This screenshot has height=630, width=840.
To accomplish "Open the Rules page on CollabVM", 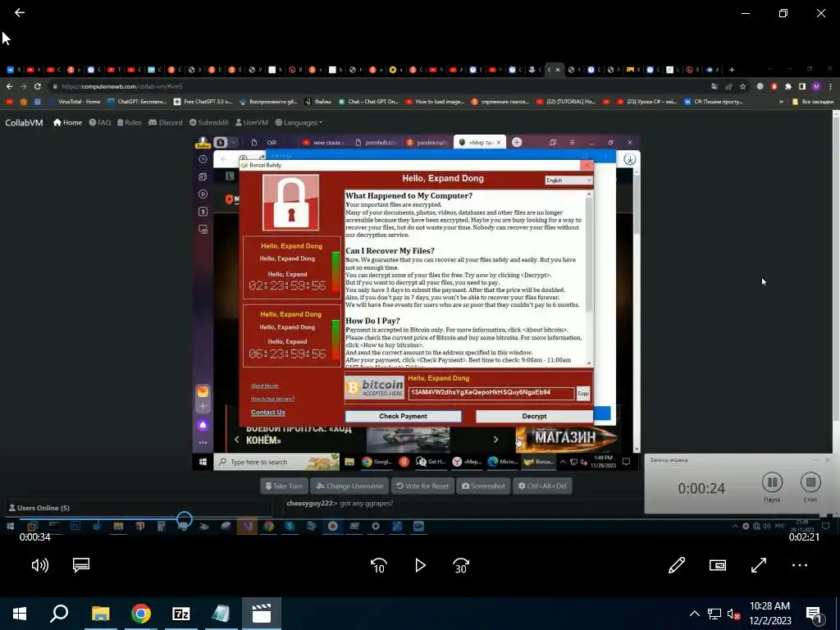I will pyautogui.click(x=129, y=123).
